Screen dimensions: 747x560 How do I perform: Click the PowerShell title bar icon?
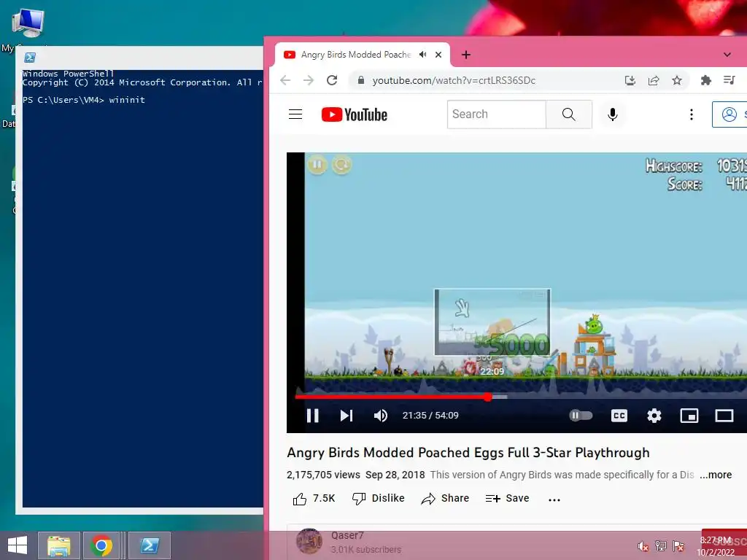coord(30,58)
